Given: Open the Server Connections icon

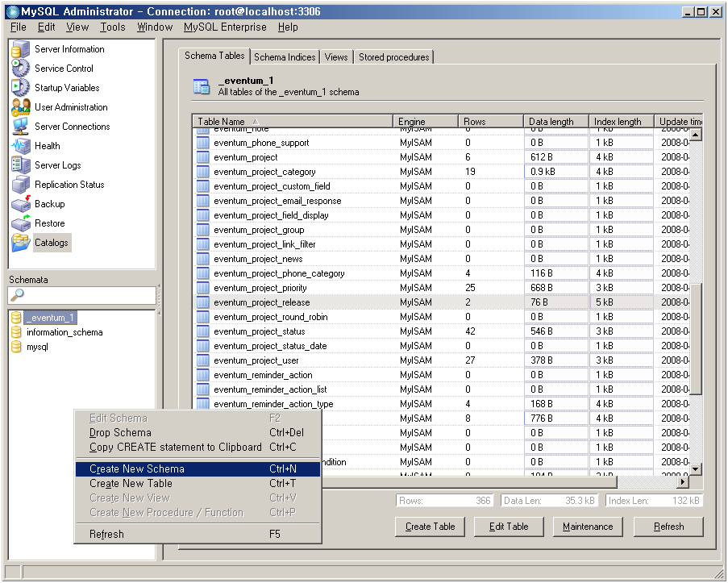Looking at the screenshot, I should 20,127.
